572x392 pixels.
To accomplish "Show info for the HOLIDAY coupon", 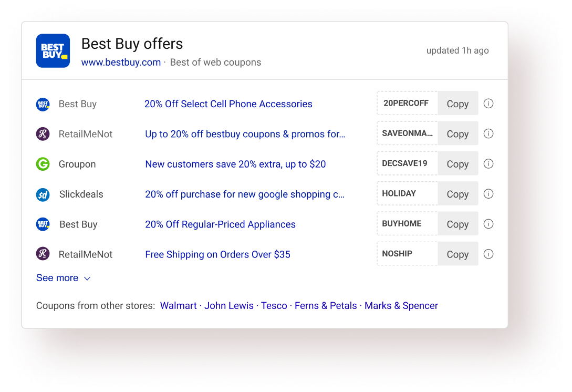I will [488, 194].
